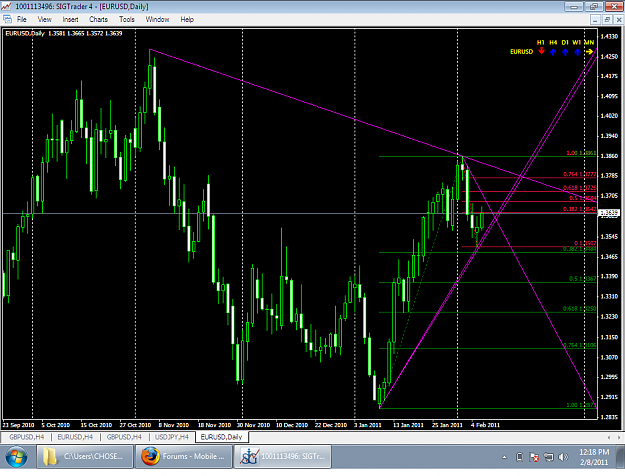The width and height of the screenshot is (625, 476).
Task: Open the File menu
Action: click(22, 19)
